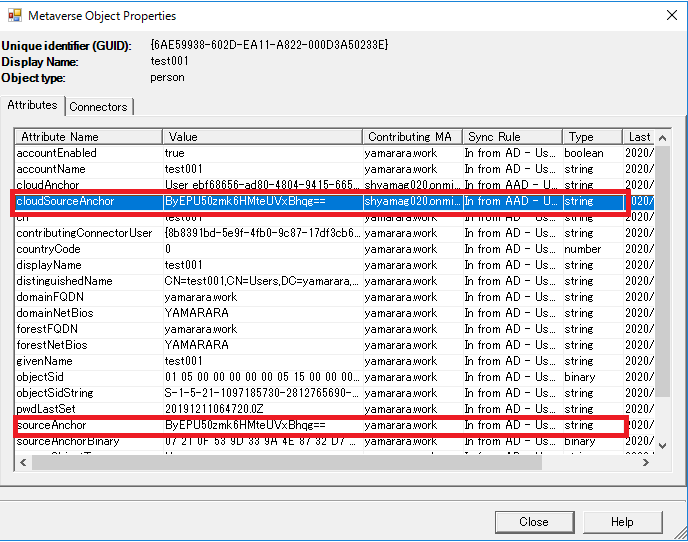Select the Attributes tab
Image resolution: width=688 pixels, height=542 pixels.
click(32, 105)
